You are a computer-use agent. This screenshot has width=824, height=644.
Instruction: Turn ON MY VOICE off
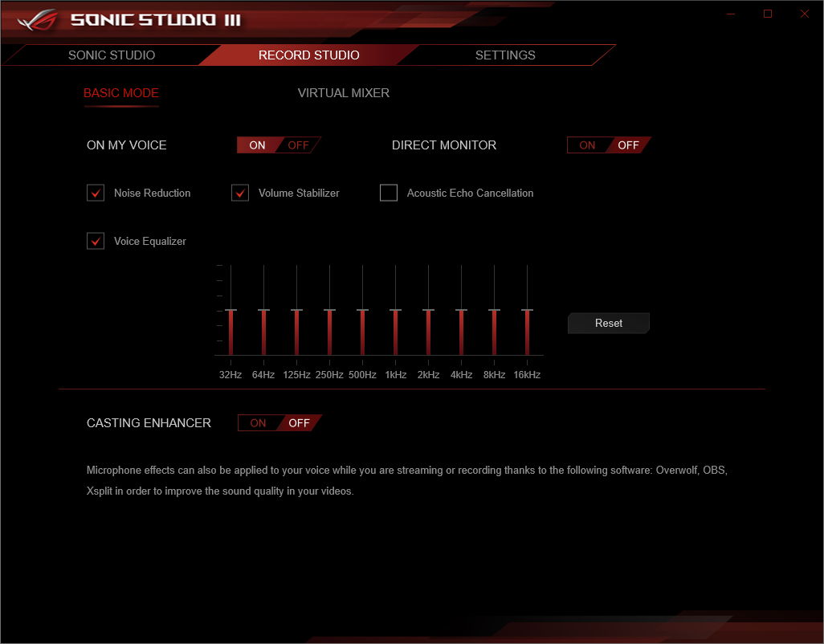pyautogui.click(x=297, y=145)
